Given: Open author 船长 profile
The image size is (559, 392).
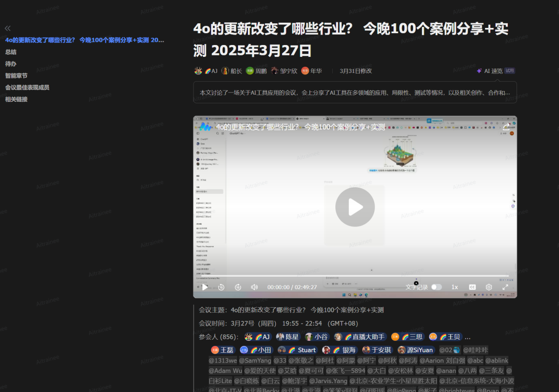Looking at the screenshot, I should [232, 71].
